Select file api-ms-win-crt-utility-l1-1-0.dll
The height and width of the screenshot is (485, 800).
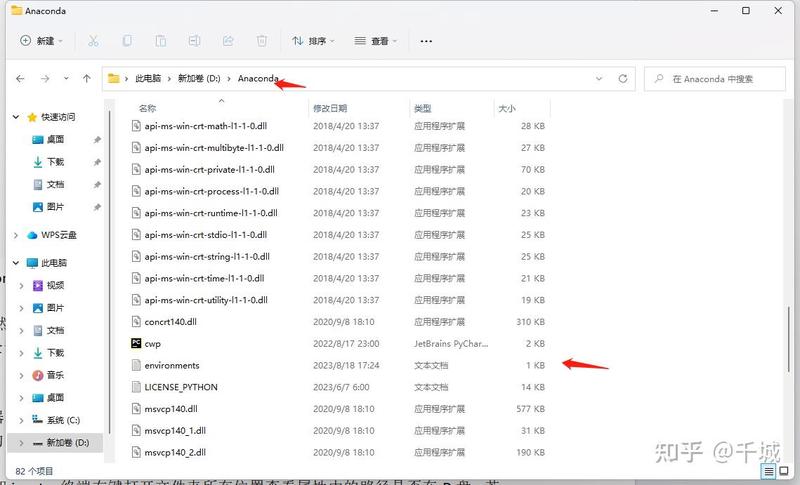pyautogui.click(x=206, y=300)
